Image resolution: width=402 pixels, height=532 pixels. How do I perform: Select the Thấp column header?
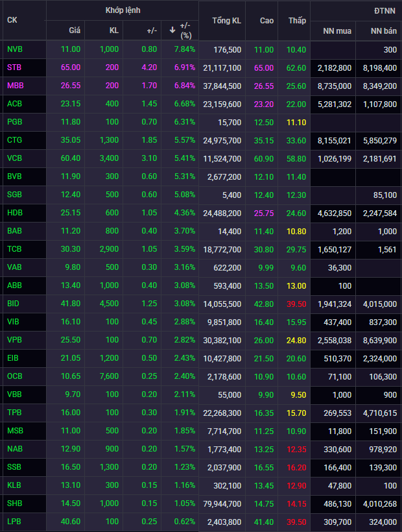297,20
